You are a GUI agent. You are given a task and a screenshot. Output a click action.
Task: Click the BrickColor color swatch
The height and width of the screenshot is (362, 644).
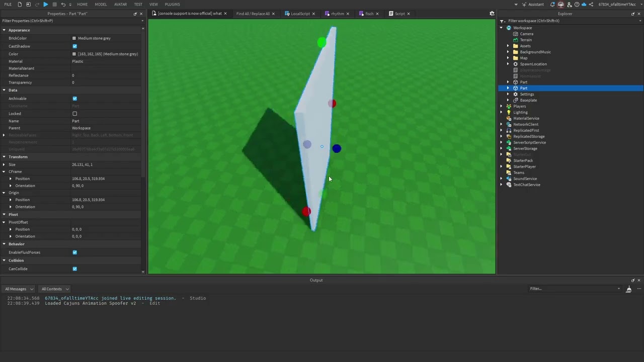coord(74,38)
